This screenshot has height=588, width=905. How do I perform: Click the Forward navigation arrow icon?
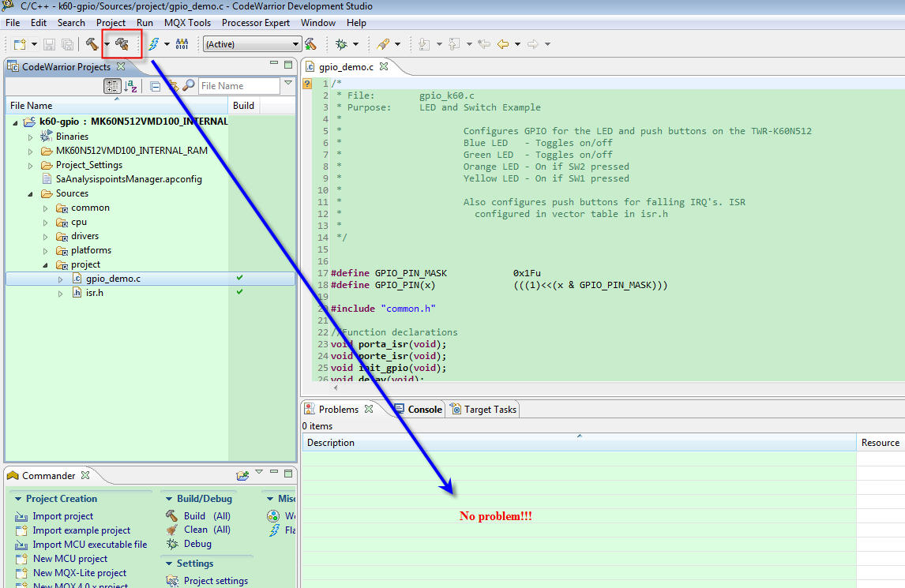click(x=533, y=44)
